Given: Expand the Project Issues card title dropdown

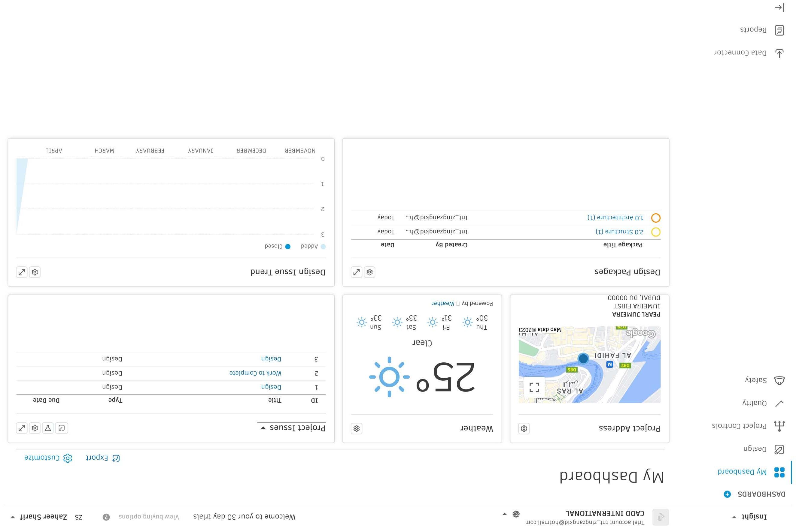Looking at the screenshot, I should pyautogui.click(x=263, y=428).
